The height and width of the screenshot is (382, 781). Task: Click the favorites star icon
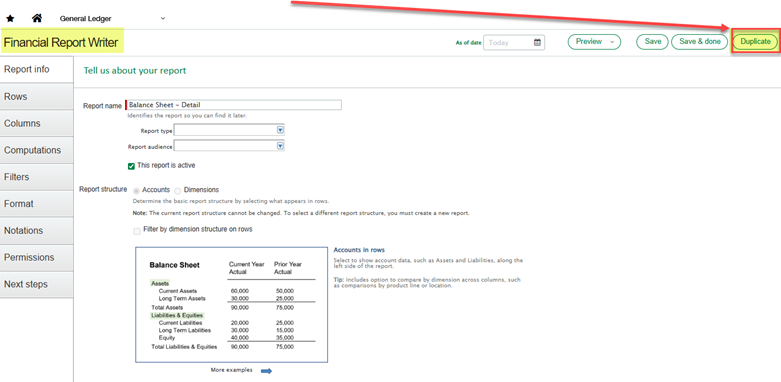tap(10, 18)
